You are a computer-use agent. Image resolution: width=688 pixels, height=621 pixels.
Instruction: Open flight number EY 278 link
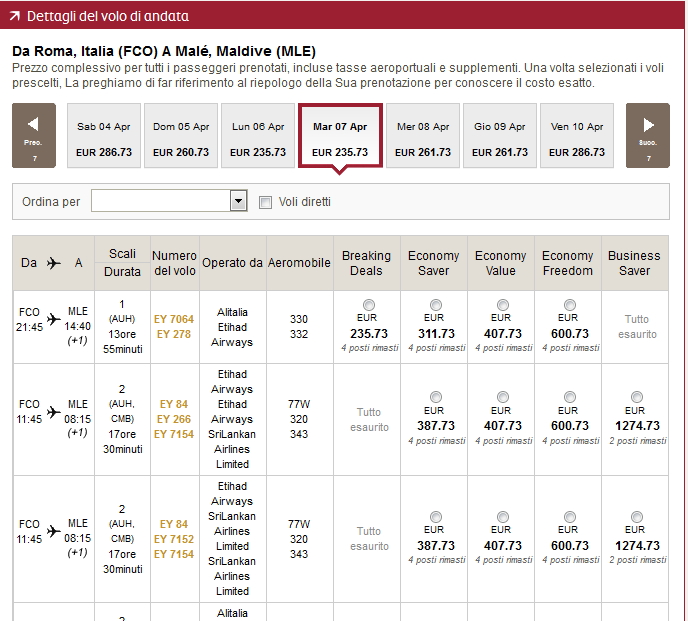174,334
